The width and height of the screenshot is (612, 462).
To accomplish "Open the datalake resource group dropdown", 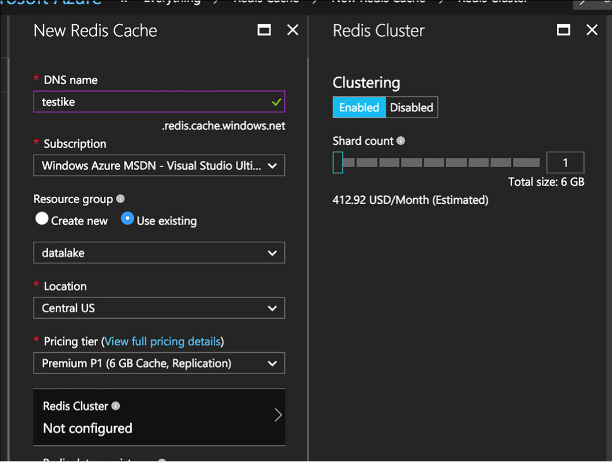I will click(x=159, y=253).
